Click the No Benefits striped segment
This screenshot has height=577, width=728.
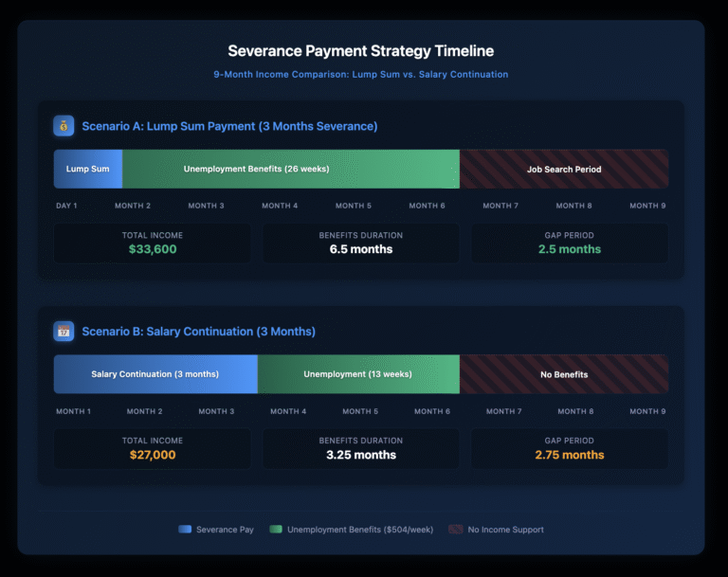pos(564,374)
